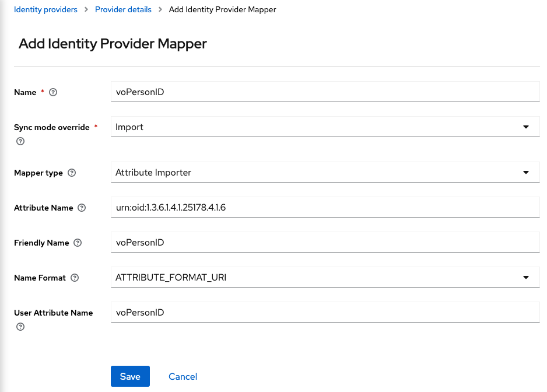This screenshot has width=547, height=392.
Task: Select the Attribute Name urn:oid field
Action: click(325, 207)
